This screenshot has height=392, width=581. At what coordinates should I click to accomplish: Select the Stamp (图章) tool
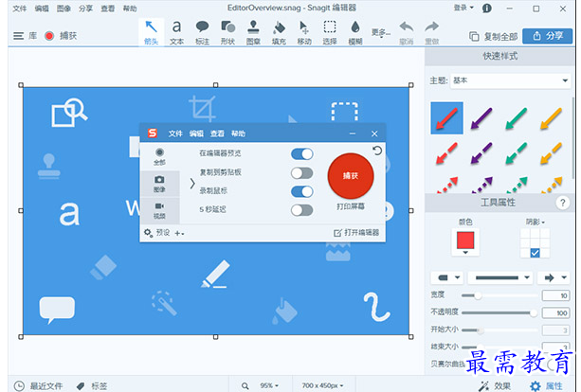[253, 32]
